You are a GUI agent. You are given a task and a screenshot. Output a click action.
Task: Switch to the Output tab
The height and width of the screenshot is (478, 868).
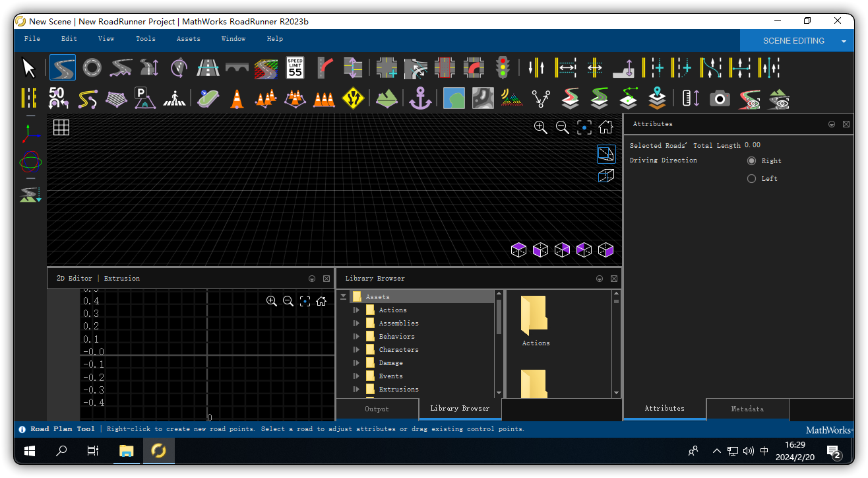pyautogui.click(x=377, y=409)
